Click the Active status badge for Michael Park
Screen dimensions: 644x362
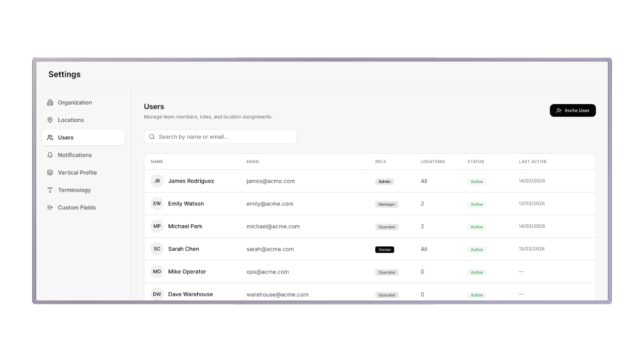476,227
